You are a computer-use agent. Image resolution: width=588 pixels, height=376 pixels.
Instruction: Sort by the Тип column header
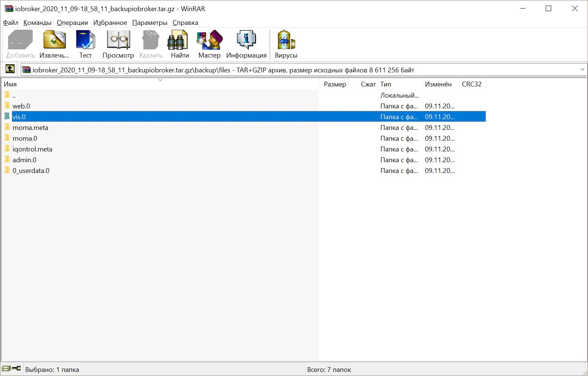(400, 84)
